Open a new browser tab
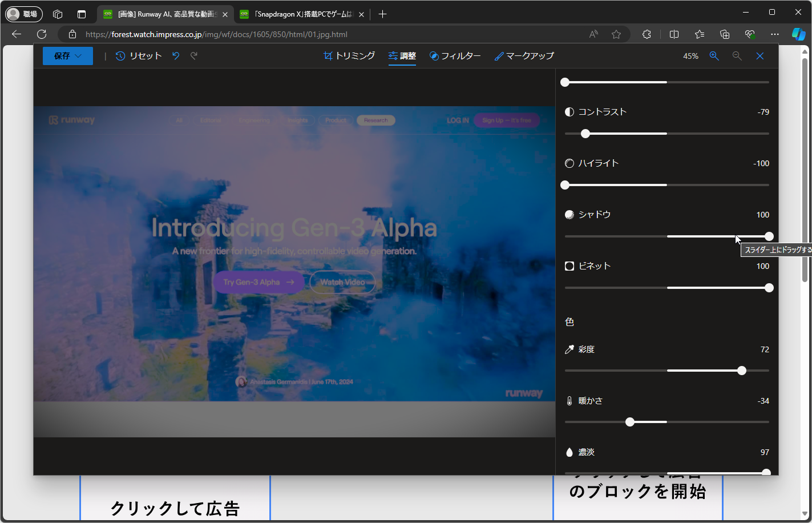This screenshot has height=523, width=812. pos(382,14)
